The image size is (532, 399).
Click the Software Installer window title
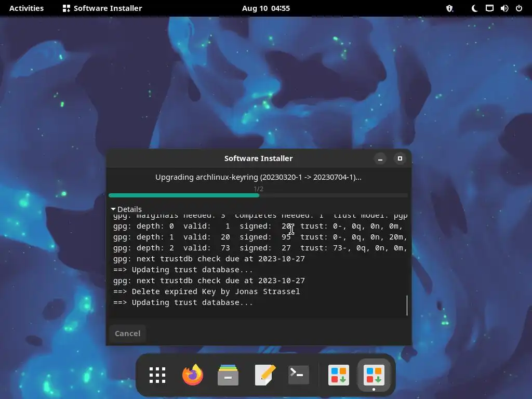point(258,158)
